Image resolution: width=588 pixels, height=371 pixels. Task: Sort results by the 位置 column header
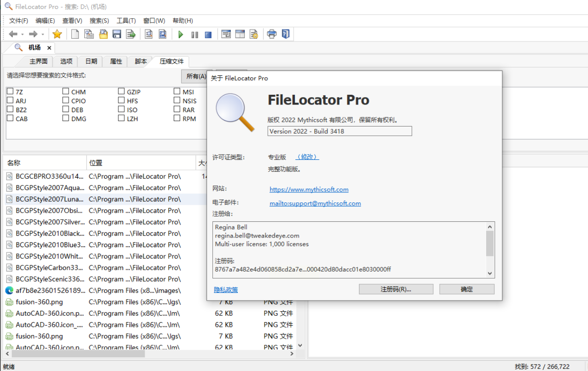coord(141,162)
